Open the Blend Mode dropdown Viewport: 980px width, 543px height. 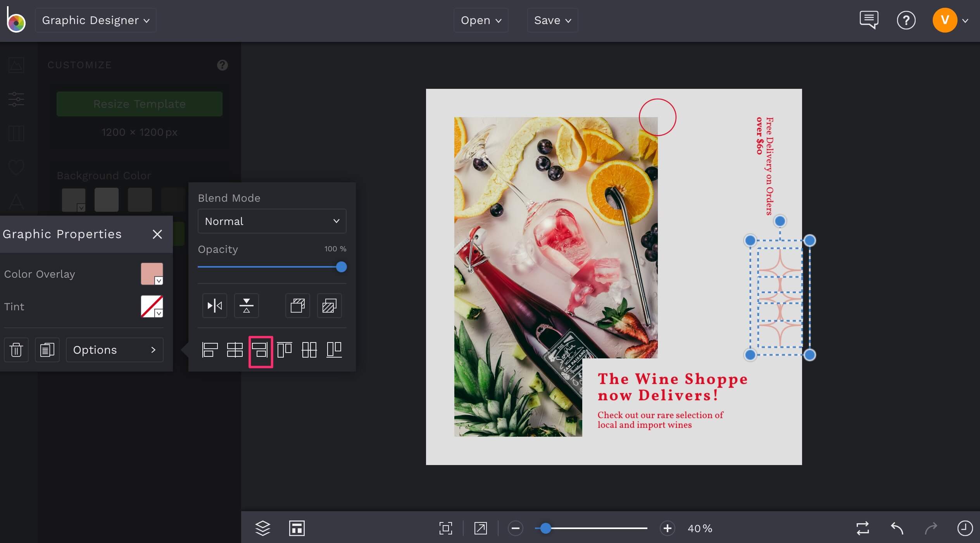[271, 221]
